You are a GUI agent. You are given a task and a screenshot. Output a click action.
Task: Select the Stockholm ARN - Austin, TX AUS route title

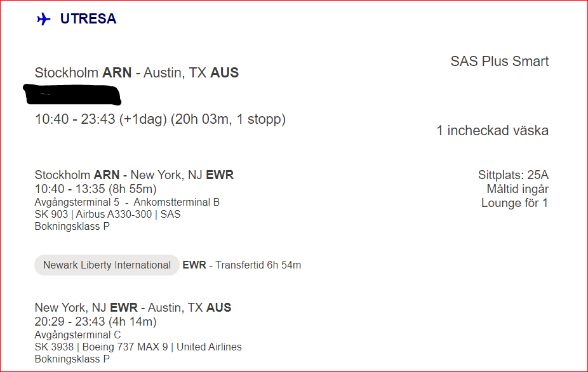[137, 73]
